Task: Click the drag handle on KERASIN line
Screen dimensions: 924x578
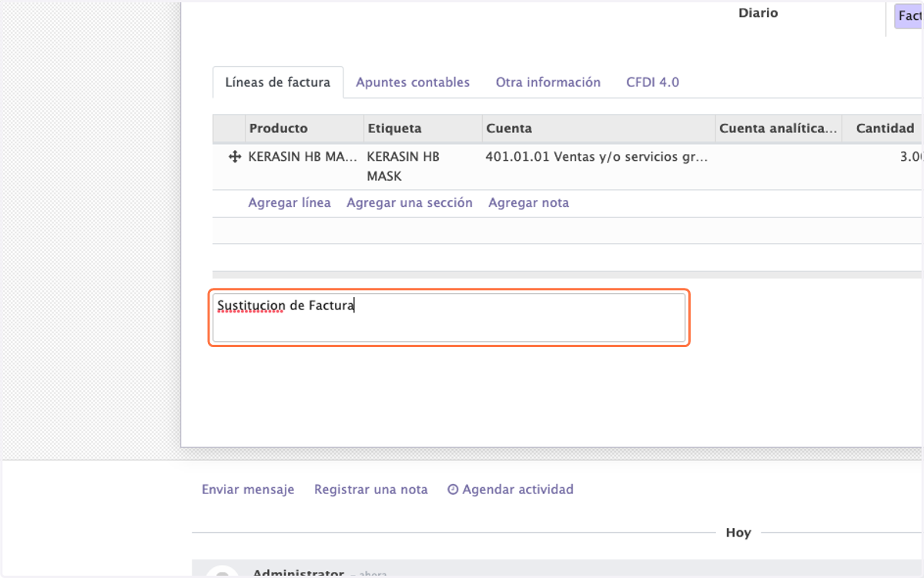Action: coord(235,157)
